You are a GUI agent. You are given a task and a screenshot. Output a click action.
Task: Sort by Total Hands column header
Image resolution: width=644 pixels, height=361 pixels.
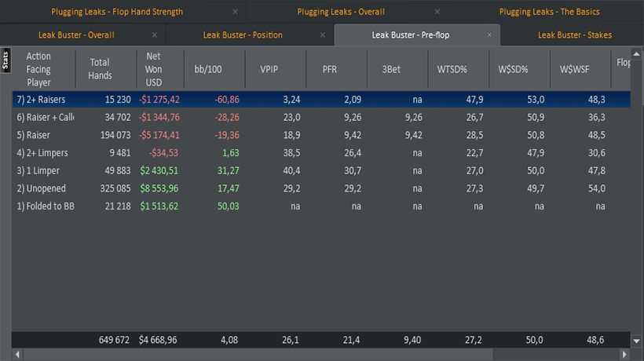click(x=106, y=69)
